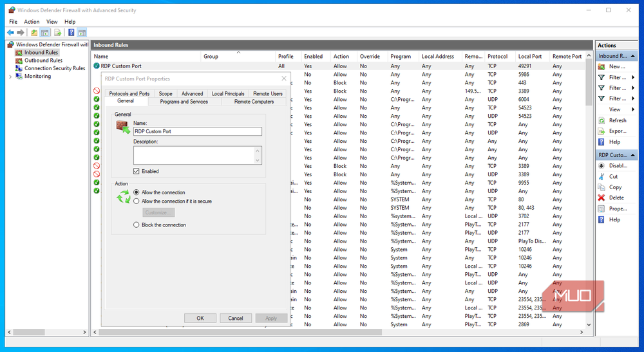Sort rules by Protocol column header
Image resolution: width=644 pixels, height=352 pixels.
tap(500, 56)
